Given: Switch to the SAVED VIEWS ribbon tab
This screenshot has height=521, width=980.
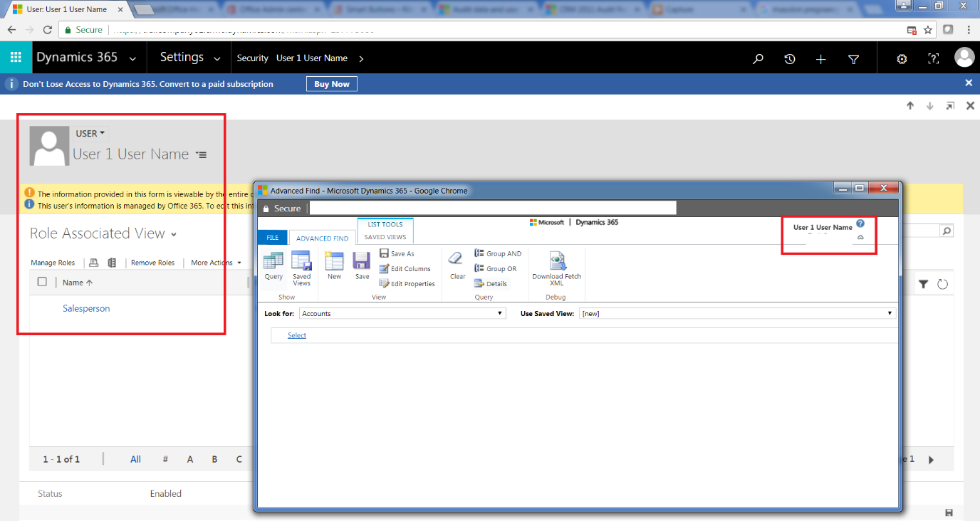Looking at the screenshot, I should (x=385, y=237).
